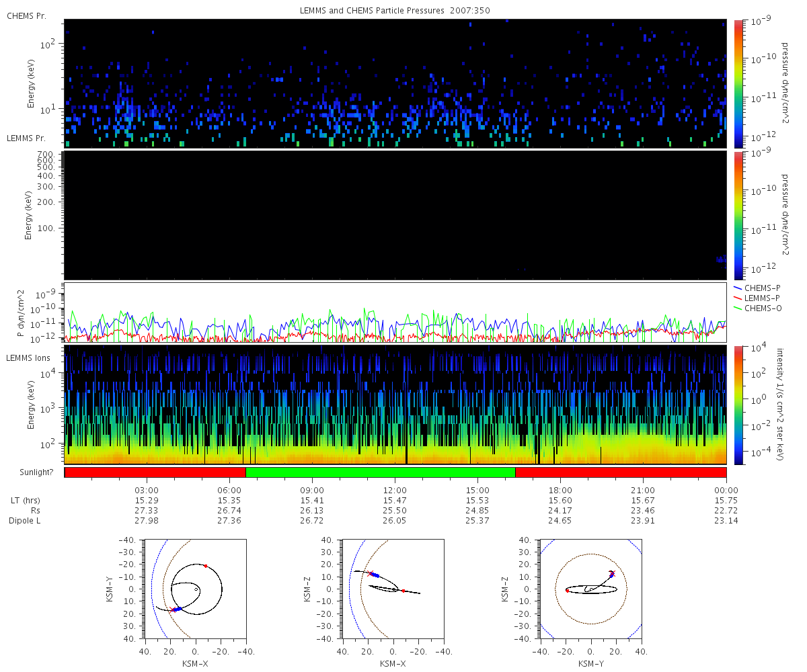Viewport: 807px width, 672px height.
Task: Click the "Dipole L" row label
Action: [x=24, y=521]
